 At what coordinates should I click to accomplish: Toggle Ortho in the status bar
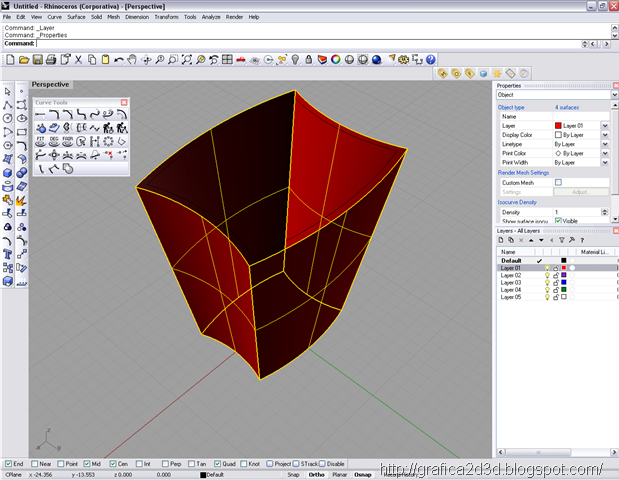317,474
